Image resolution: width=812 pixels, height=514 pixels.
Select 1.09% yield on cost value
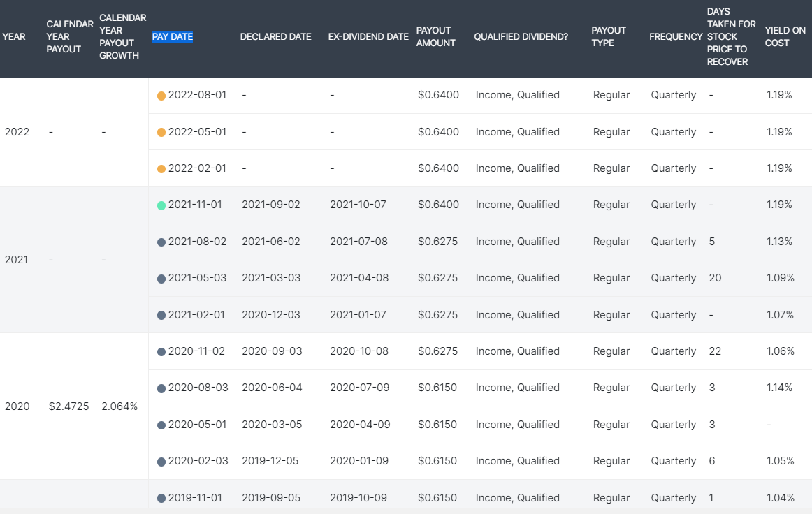pos(781,278)
